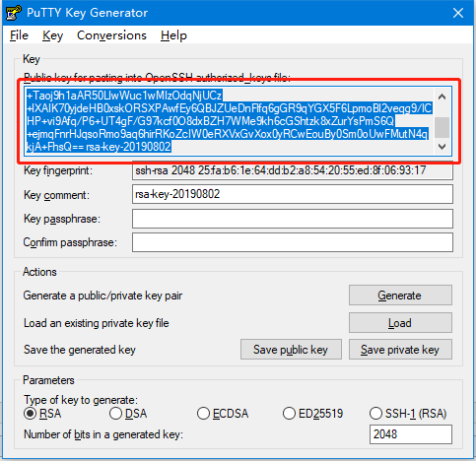Click the Key comment field
The width and height of the screenshot is (476, 461).
click(293, 194)
